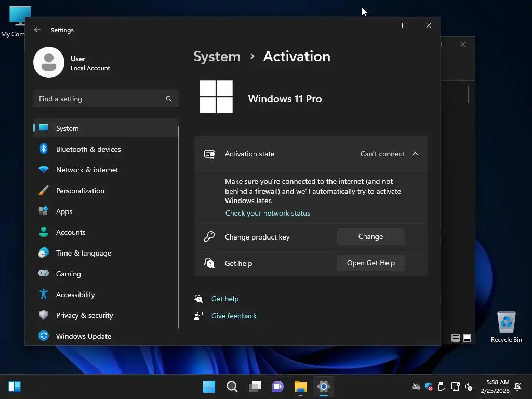
Task: Open the Widgets button on taskbar
Action: point(15,387)
